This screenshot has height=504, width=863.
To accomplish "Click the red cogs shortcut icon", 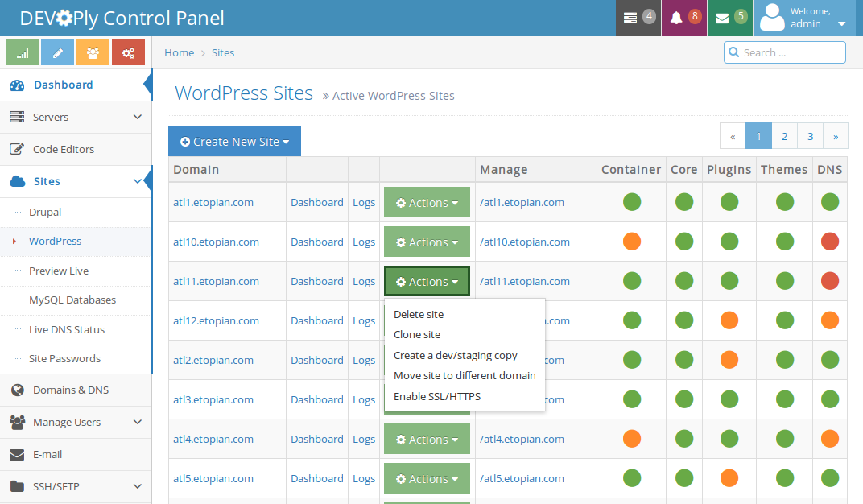I will coord(128,52).
